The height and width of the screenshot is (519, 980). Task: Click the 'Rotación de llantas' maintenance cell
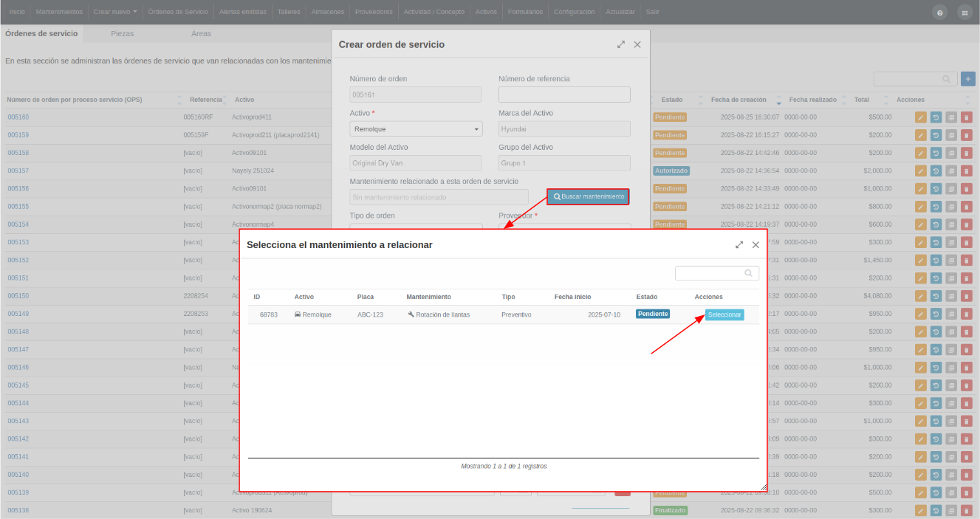(438, 315)
